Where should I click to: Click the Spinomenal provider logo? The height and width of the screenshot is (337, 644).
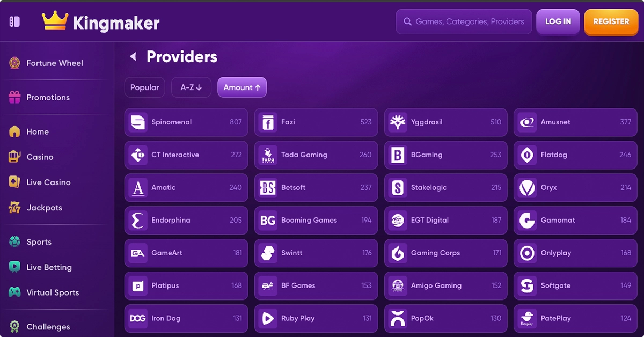(x=138, y=122)
